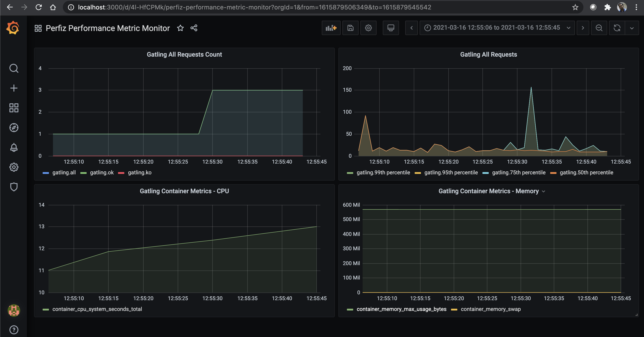The image size is (644, 337).
Task: Open the Configuration gear in sidebar
Action: coord(14,167)
